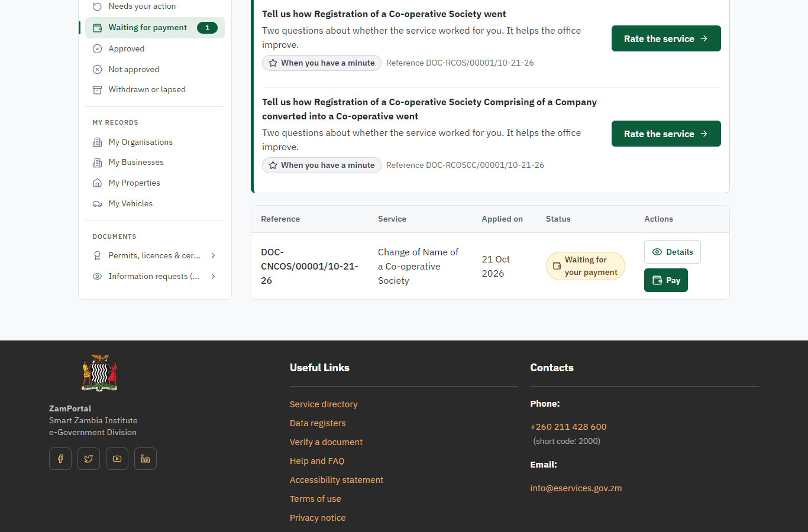Click the Waiting for your payment status badge
The width and height of the screenshot is (808, 532).
pyautogui.click(x=586, y=266)
